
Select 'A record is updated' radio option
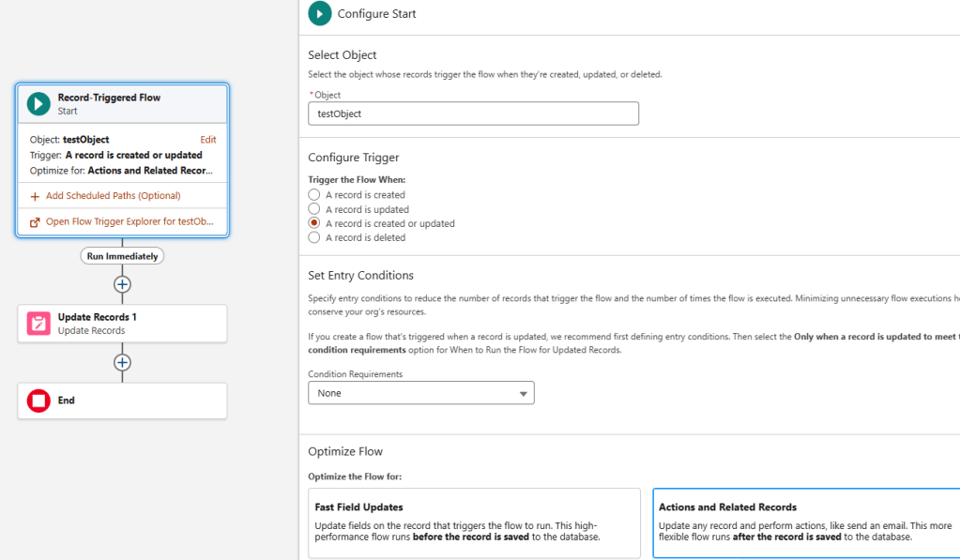pyautogui.click(x=314, y=209)
